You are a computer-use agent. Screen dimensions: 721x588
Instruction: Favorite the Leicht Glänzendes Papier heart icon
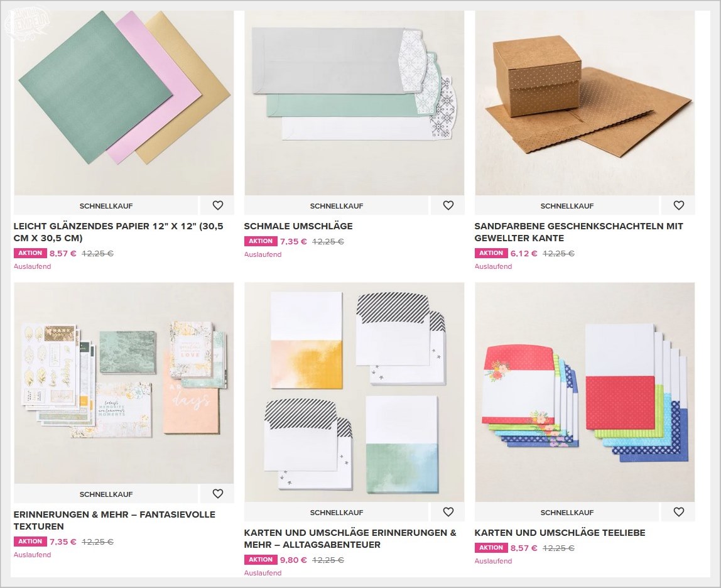(x=217, y=205)
